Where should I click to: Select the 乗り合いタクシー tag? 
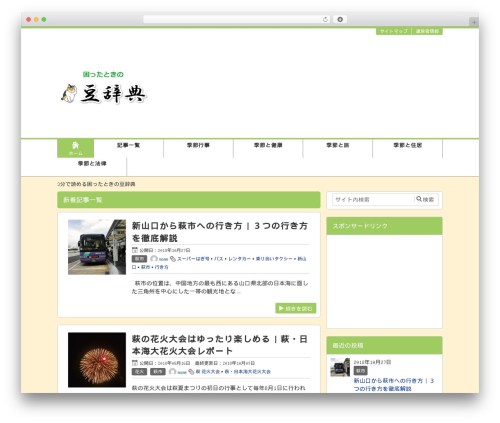pyautogui.click(x=274, y=259)
